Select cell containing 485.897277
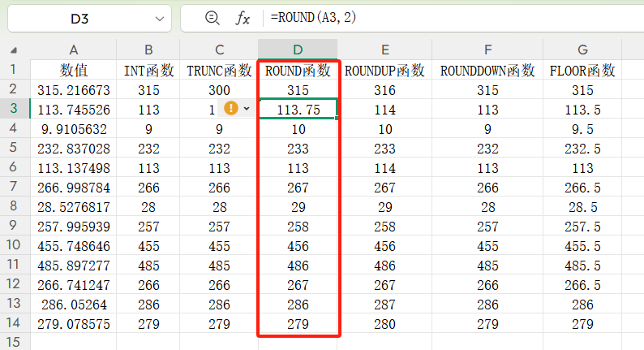644x350 pixels. pos(74,266)
